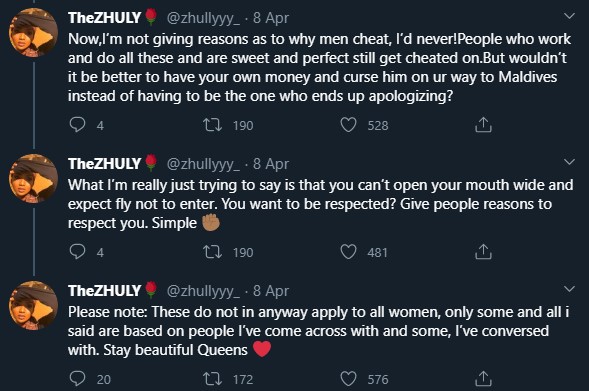Like the tweet with 481 likes

(x=348, y=252)
